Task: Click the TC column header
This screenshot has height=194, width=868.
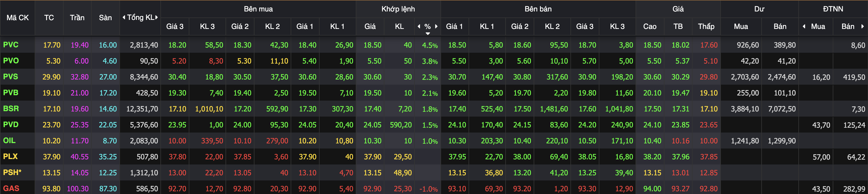Action: click(x=49, y=17)
